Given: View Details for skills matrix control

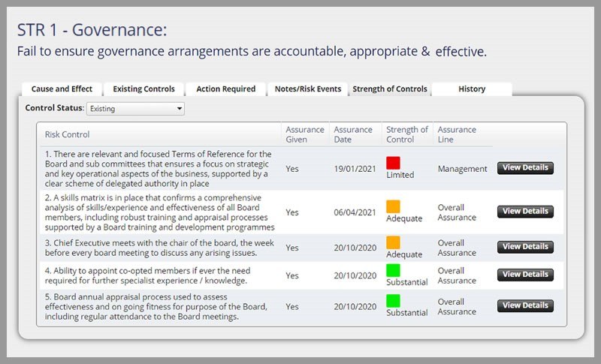Looking at the screenshot, I should point(525,212).
